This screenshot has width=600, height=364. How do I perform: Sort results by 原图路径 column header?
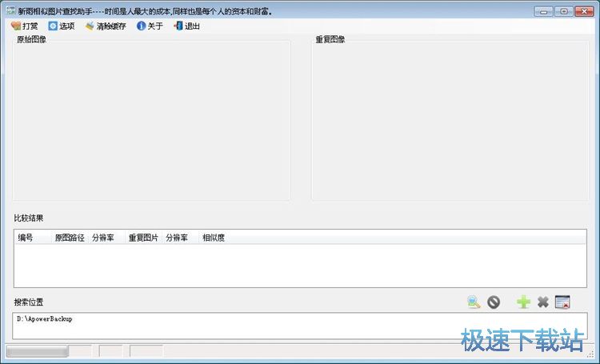(x=70, y=238)
